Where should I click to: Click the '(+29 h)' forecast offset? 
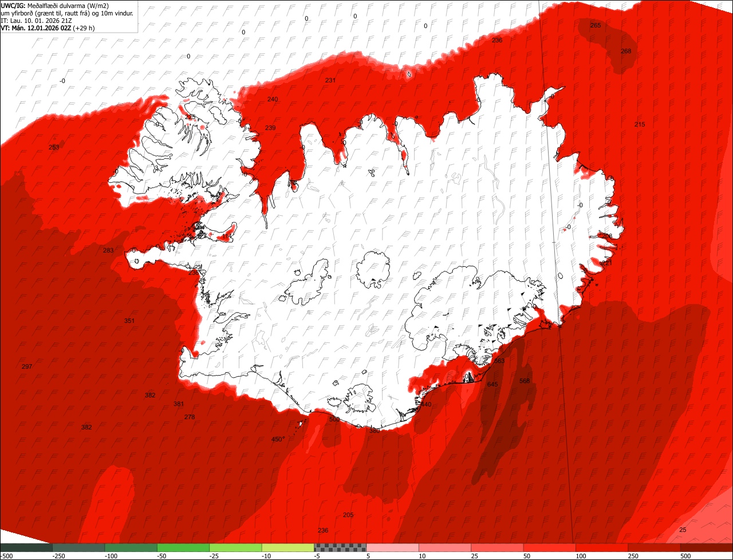click(x=84, y=28)
